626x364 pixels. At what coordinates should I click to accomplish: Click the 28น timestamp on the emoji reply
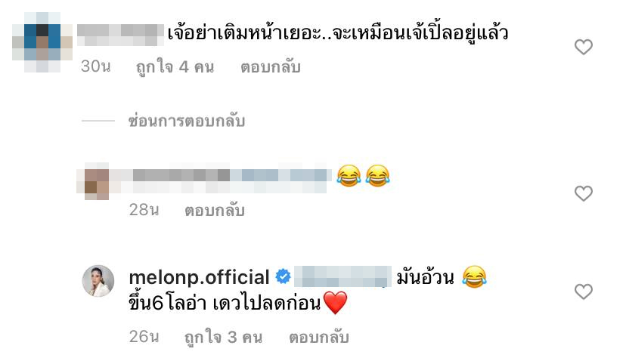[144, 209]
